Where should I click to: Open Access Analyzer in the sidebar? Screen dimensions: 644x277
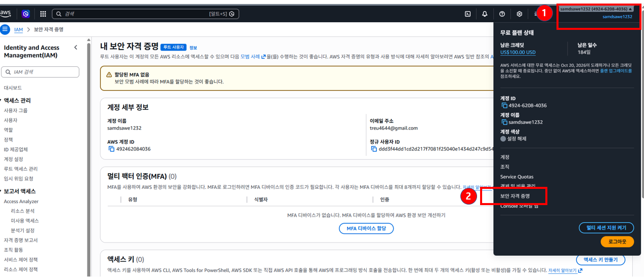(x=21, y=202)
